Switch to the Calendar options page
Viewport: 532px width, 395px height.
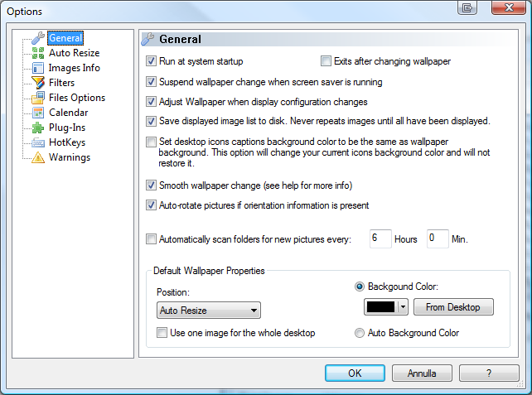click(68, 113)
